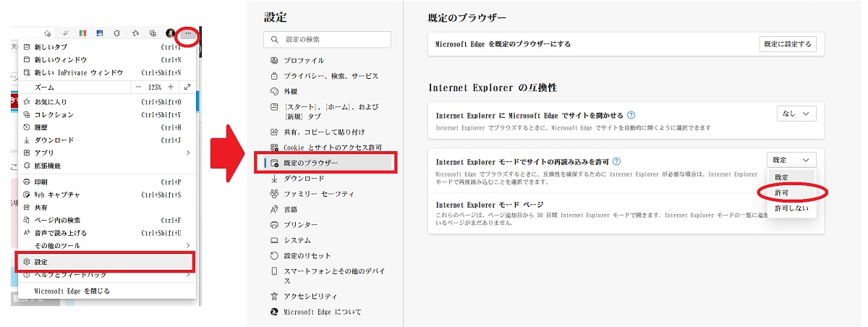Open コレクション from the Edge menu
The height and width of the screenshot is (327, 868).
106,114
